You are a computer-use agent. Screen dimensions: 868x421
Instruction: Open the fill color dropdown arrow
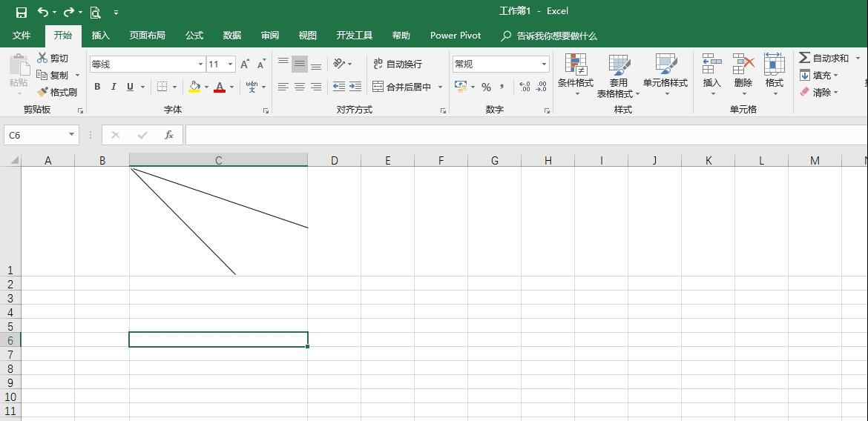(206, 87)
